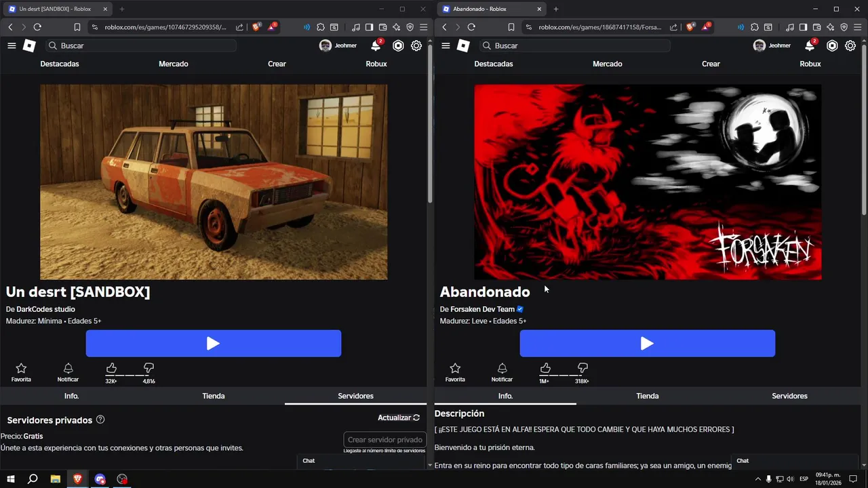Viewport: 868px width, 488px height.
Task: Add Abandonado to favorites with the star icon
Action: 455,368
